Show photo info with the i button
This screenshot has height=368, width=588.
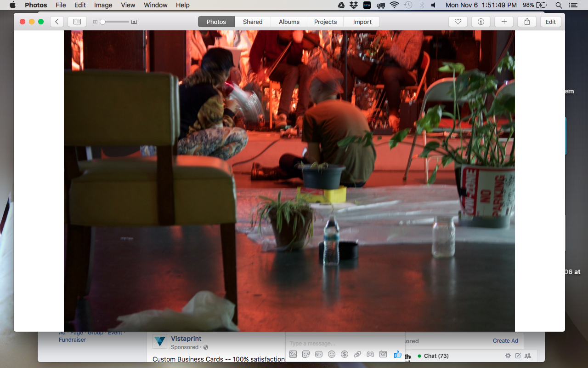481,22
